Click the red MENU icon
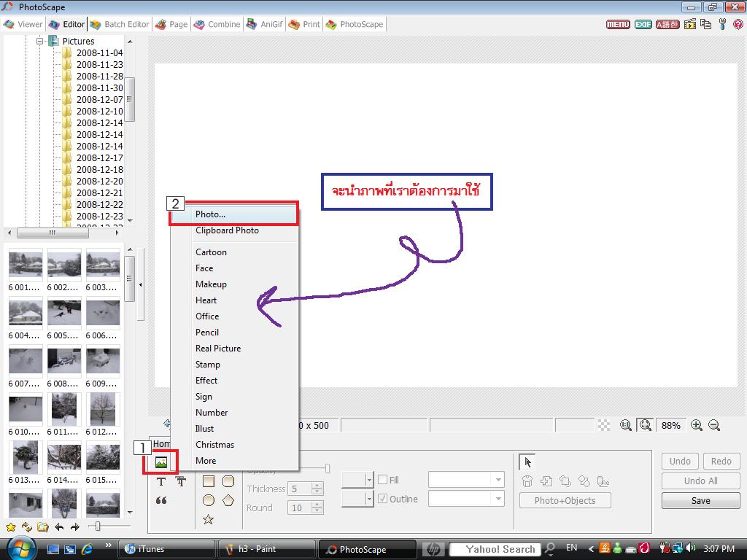Image resolution: width=747 pixels, height=560 pixels. tap(618, 24)
